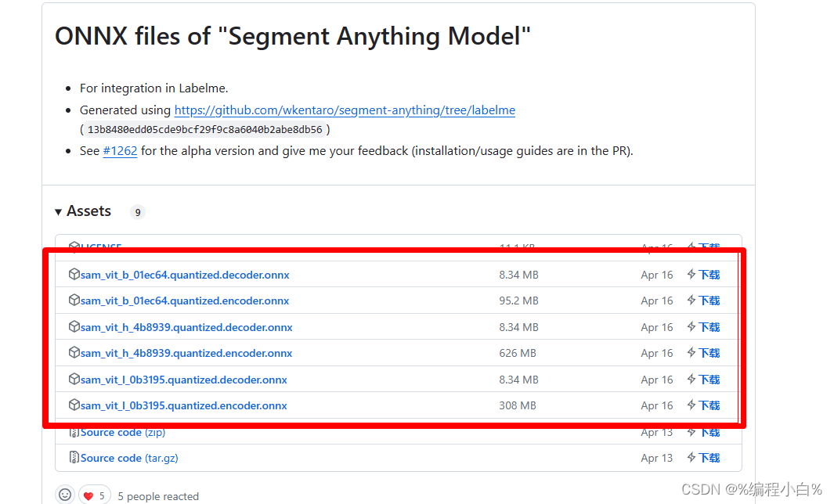The height and width of the screenshot is (504, 834).
Task: Click 下载 button for Source code (tar.gz)
Action: tap(703, 459)
